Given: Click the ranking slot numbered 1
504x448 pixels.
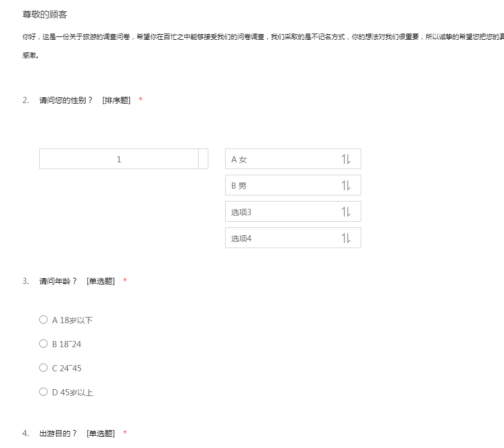Looking at the screenshot, I should (x=119, y=159).
